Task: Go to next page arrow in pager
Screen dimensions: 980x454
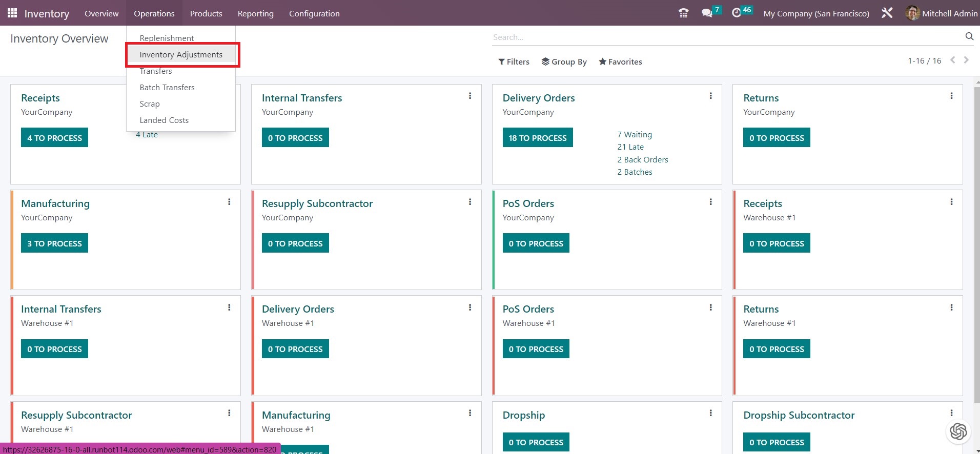Action: [x=966, y=60]
